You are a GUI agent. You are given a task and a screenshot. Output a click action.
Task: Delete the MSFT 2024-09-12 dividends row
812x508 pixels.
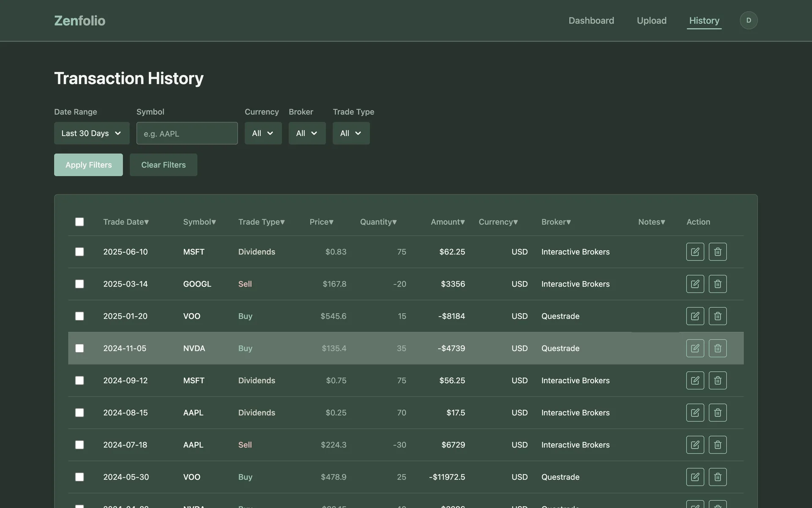click(718, 380)
